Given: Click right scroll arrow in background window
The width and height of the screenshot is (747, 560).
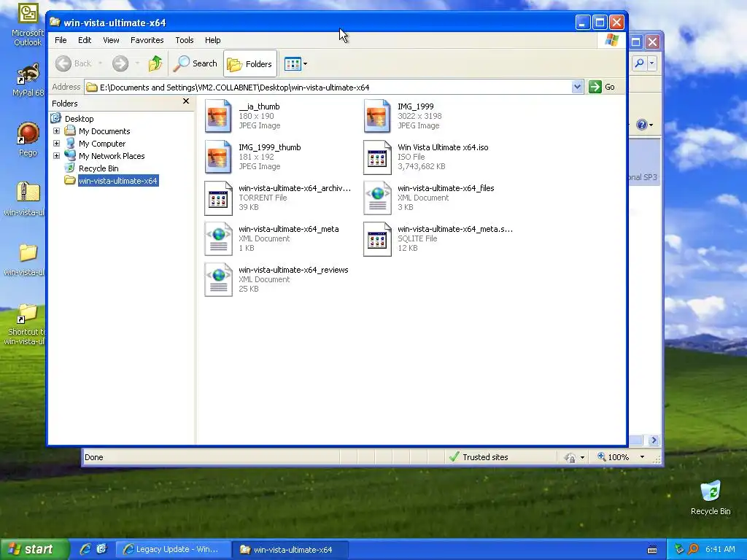Looking at the screenshot, I should 654,440.
